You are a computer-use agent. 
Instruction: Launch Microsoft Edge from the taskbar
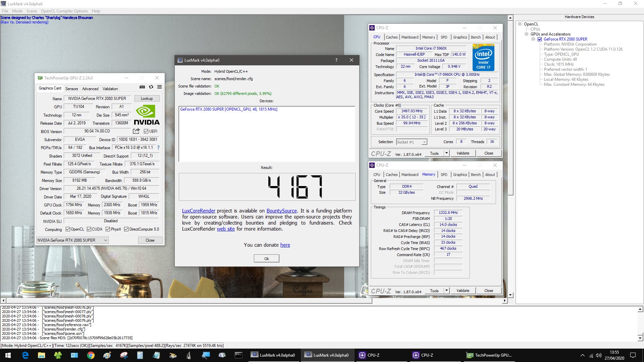pyautogui.click(x=25, y=355)
